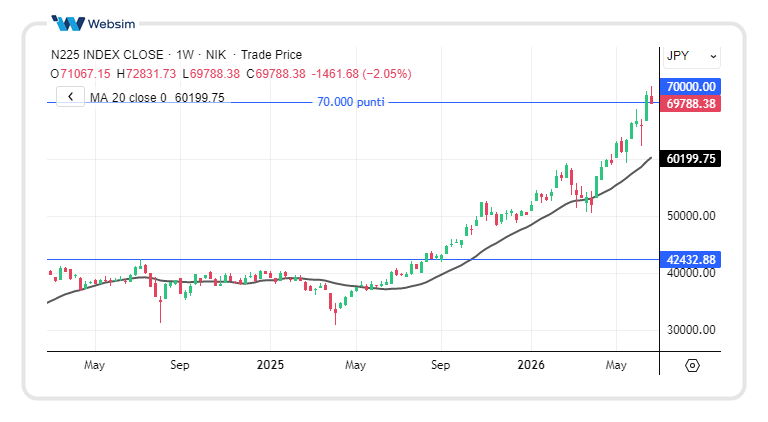Select the MA 20 close indicator label

pyautogui.click(x=128, y=98)
